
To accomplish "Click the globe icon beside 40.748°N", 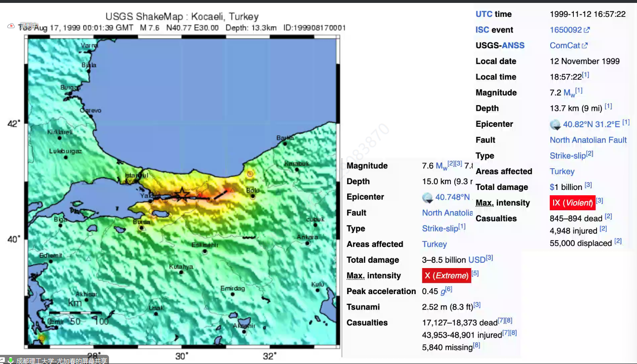I will (428, 197).
